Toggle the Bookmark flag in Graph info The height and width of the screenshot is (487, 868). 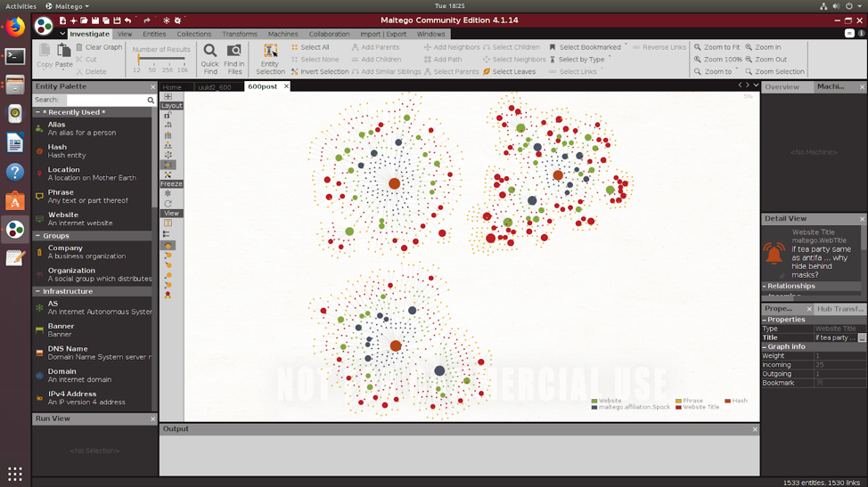(x=820, y=383)
